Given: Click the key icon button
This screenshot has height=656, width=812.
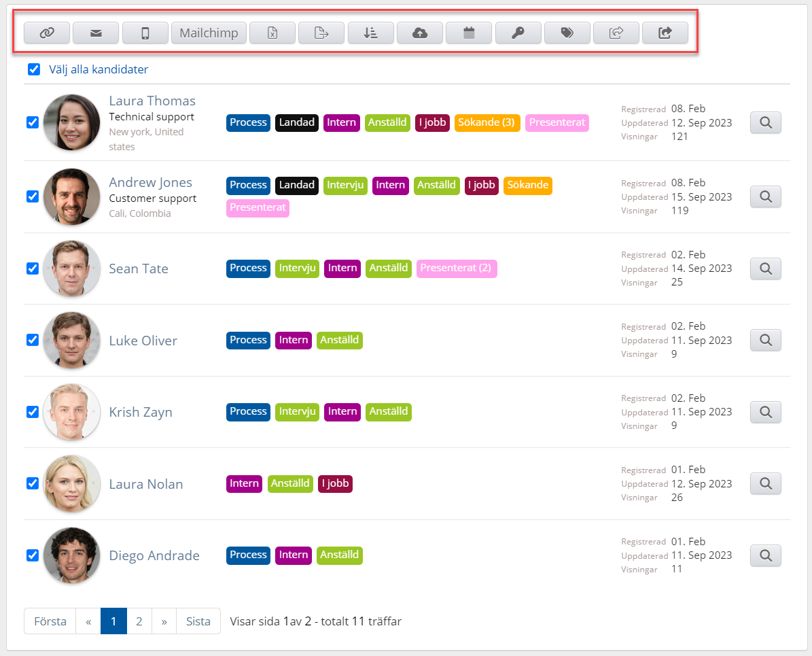Looking at the screenshot, I should [x=518, y=33].
